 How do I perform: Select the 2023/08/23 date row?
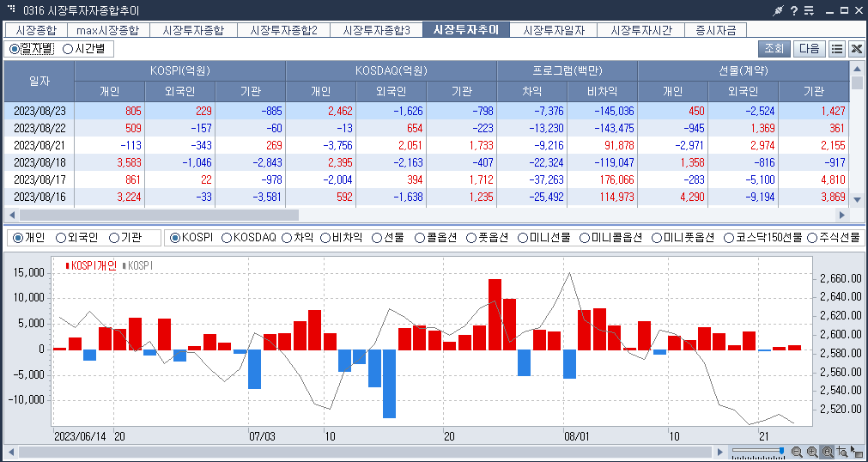[426, 112]
